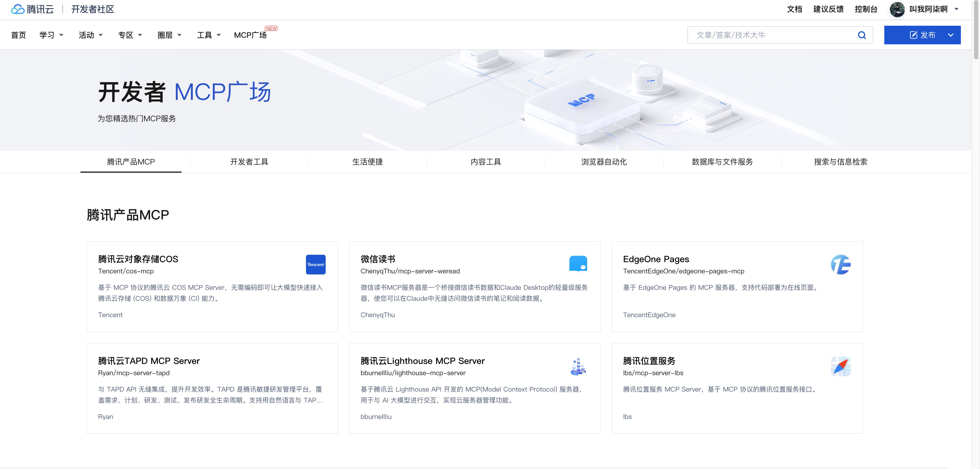Image resolution: width=980 pixels, height=469 pixels.
Task: Open the 腾讯云对象存储COS card title
Action: pyautogui.click(x=138, y=259)
